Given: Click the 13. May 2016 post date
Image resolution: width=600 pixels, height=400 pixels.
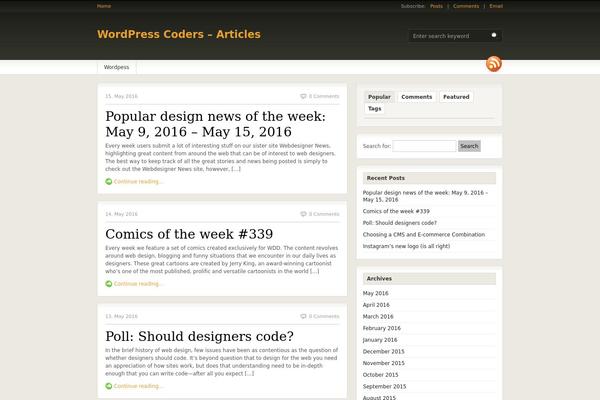Looking at the screenshot, I should (x=121, y=316).
